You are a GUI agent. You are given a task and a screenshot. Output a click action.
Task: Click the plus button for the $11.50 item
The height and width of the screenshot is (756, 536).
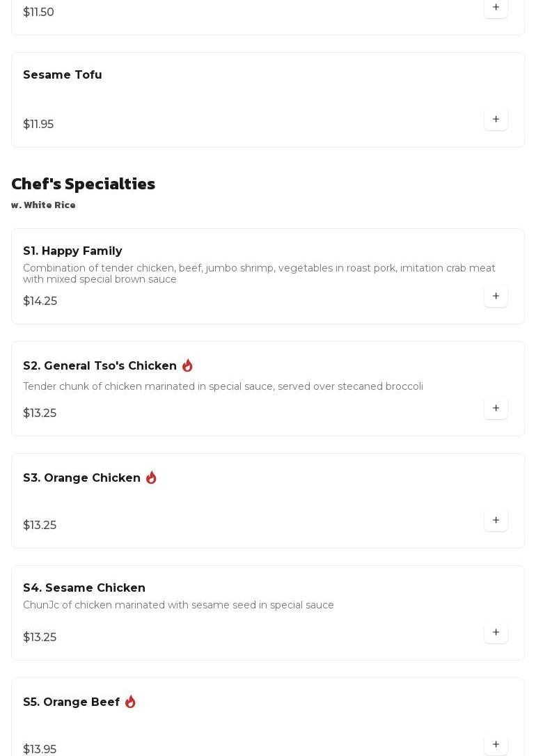coord(496,8)
